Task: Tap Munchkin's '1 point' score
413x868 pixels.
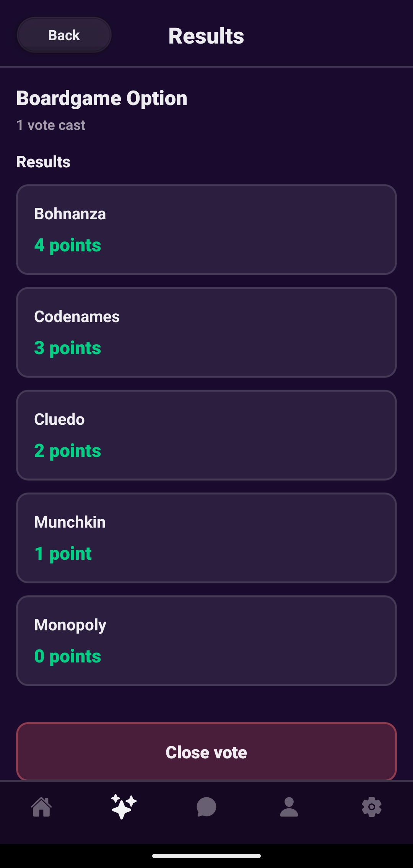Action: click(x=63, y=554)
